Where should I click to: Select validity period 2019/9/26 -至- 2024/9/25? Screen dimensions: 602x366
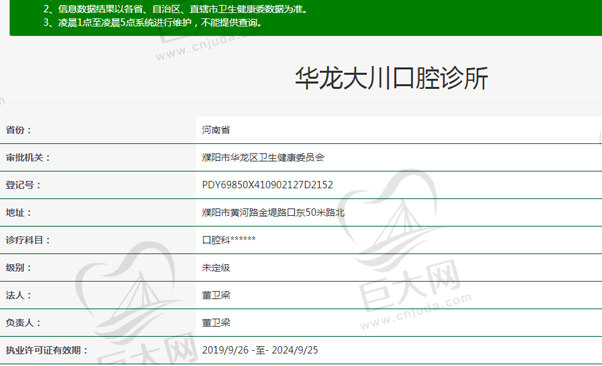click(x=260, y=350)
